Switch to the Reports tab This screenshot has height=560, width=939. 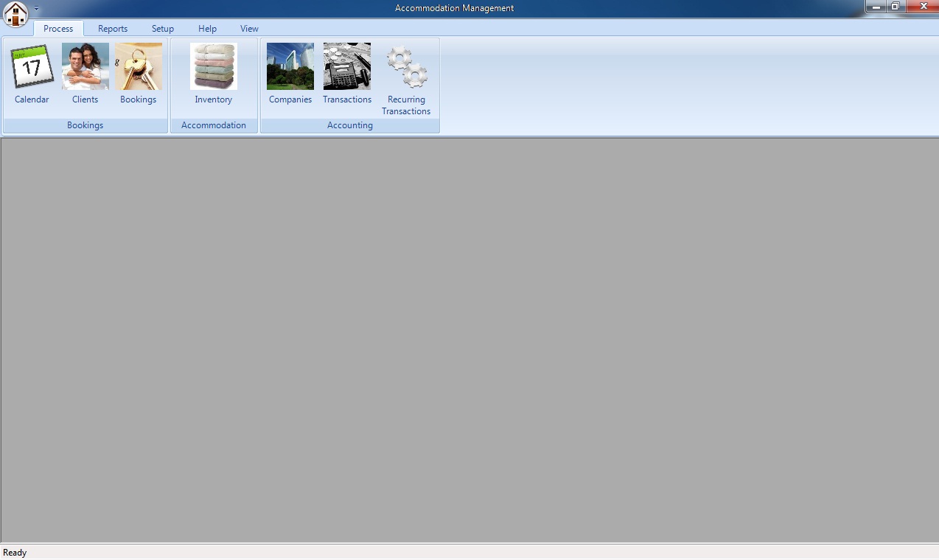(x=113, y=29)
